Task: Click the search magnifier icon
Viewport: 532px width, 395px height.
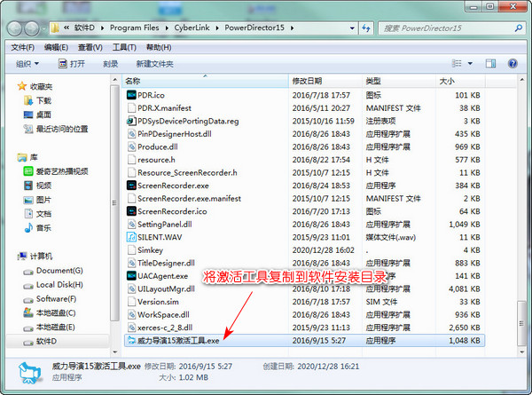Action: coord(518,28)
